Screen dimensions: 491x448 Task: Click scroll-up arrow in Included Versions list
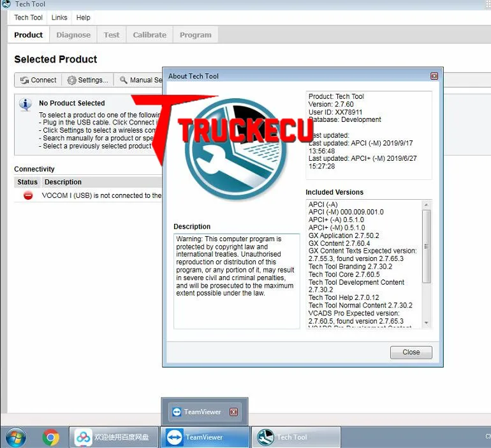coord(426,205)
